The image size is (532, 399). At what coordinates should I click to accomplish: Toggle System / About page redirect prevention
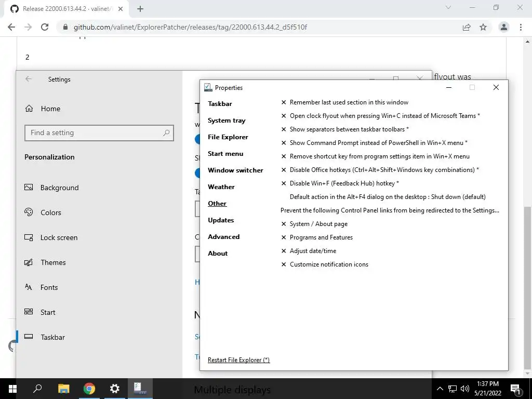314,224
